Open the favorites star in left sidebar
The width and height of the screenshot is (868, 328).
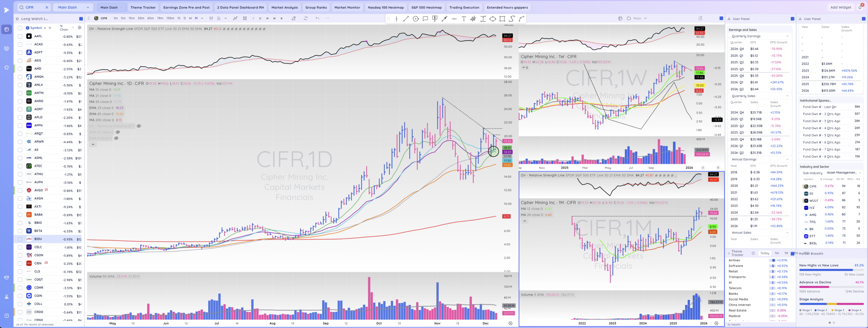point(6,67)
